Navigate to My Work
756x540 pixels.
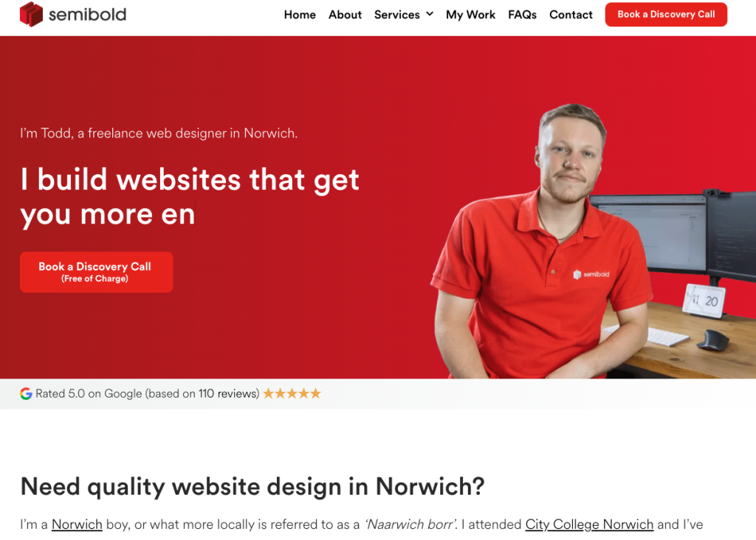pos(470,15)
